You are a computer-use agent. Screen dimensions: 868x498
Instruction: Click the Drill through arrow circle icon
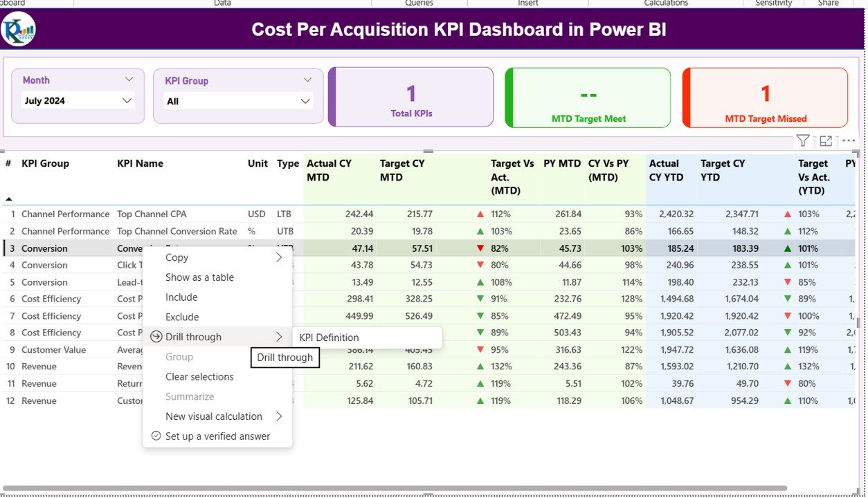[156, 337]
